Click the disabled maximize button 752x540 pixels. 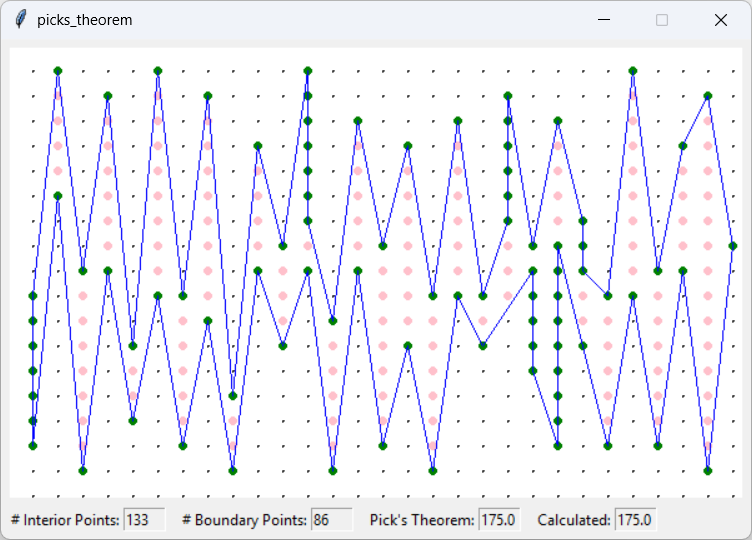tap(662, 20)
